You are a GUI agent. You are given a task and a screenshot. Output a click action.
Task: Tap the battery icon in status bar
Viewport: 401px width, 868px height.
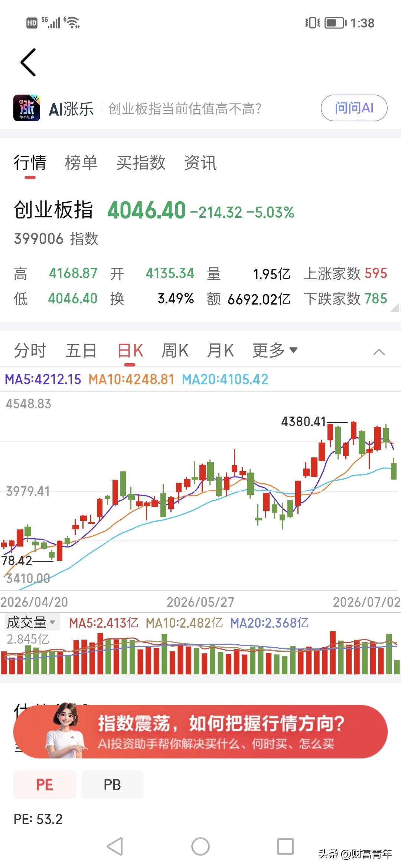click(336, 23)
